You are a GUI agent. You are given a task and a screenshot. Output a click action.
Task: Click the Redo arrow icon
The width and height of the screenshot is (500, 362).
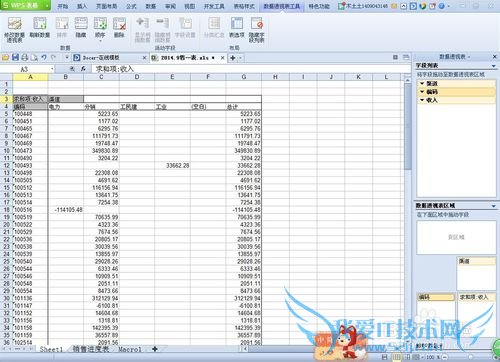pyautogui.click(x=53, y=58)
